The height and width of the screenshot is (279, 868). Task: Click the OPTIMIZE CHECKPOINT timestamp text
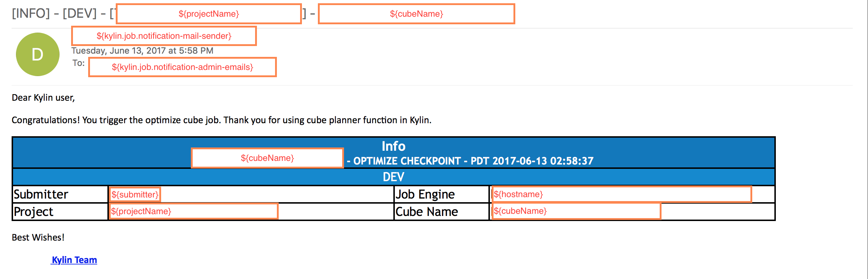(x=470, y=161)
